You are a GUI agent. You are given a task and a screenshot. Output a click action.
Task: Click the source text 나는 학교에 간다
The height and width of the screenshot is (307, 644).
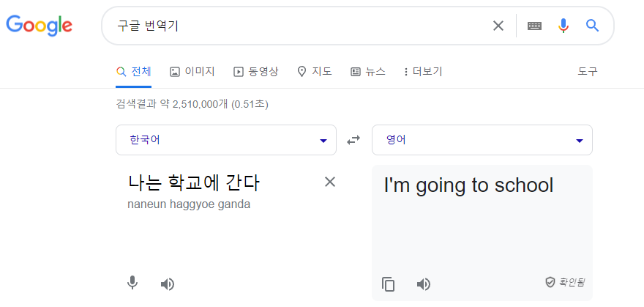click(193, 183)
